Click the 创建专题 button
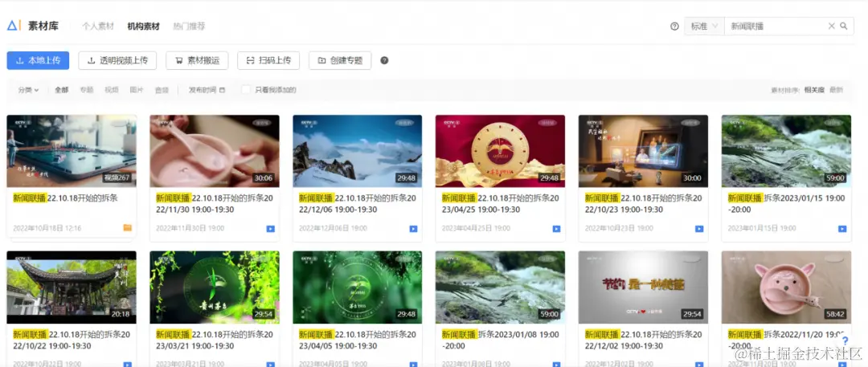Screen dimensions: 868x367 click(340, 60)
